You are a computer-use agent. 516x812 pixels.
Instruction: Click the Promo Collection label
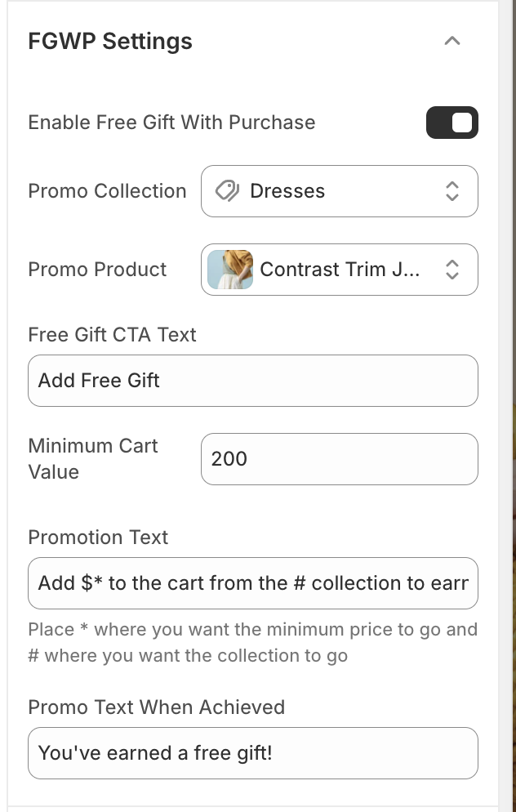(x=107, y=191)
